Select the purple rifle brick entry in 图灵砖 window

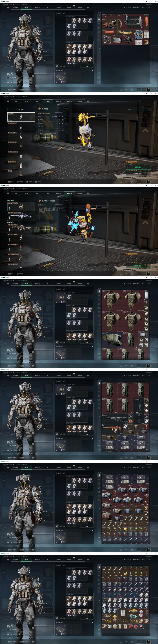[x=21, y=217]
